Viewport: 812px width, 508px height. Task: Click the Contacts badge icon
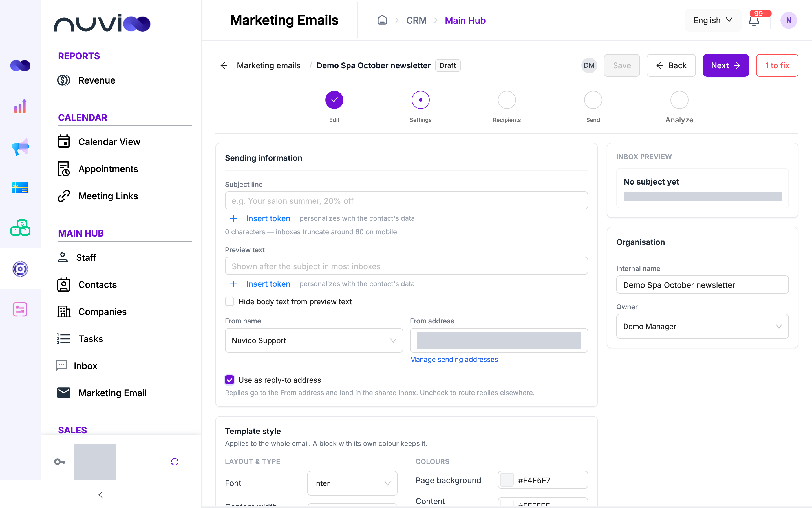[63, 284]
